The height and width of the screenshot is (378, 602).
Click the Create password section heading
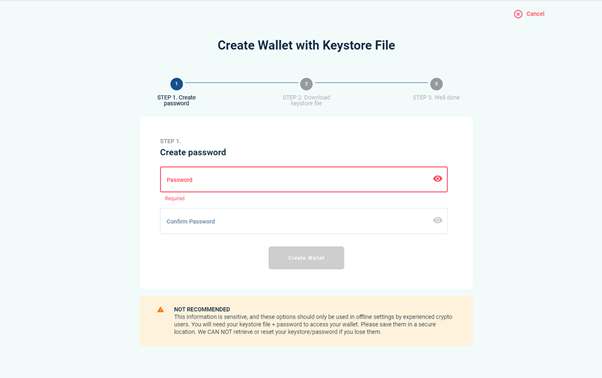tap(193, 152)
